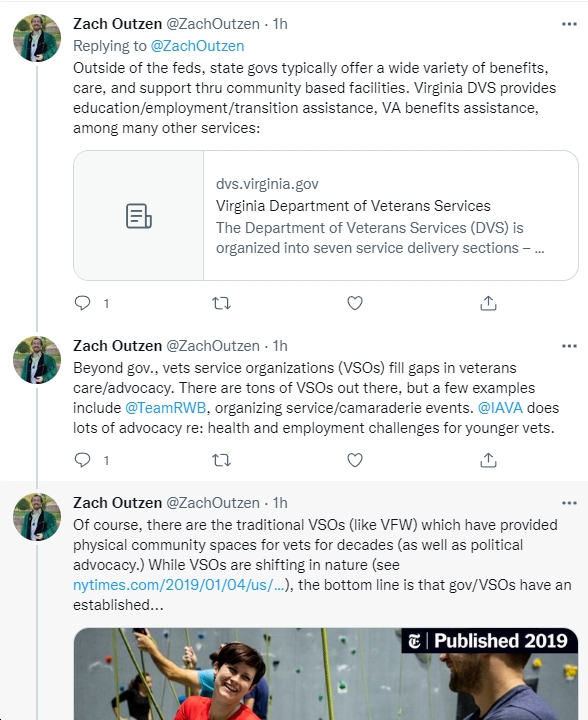Screen dimensions: 588x720
Task: Like the tweet mentioning @IAVA
Action: pyautogui.click(x=355, y=460)
